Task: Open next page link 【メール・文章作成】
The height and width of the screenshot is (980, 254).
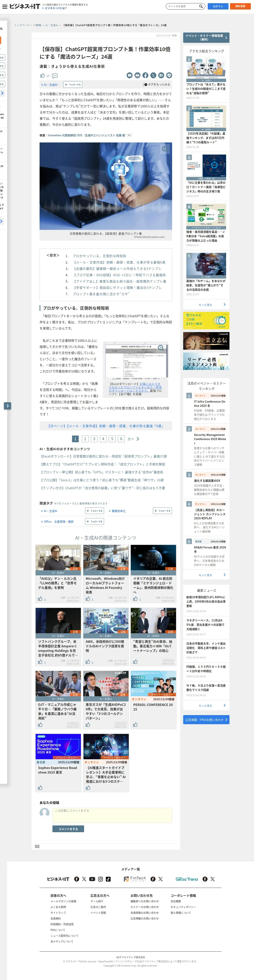Action: click(106, 426)
